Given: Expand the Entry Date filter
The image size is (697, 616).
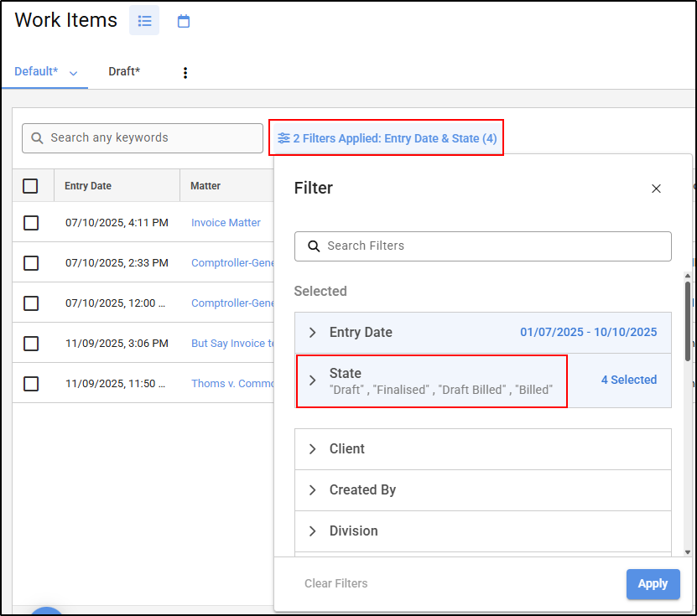Looking at the screenshot, I should (x=313, y=333).
